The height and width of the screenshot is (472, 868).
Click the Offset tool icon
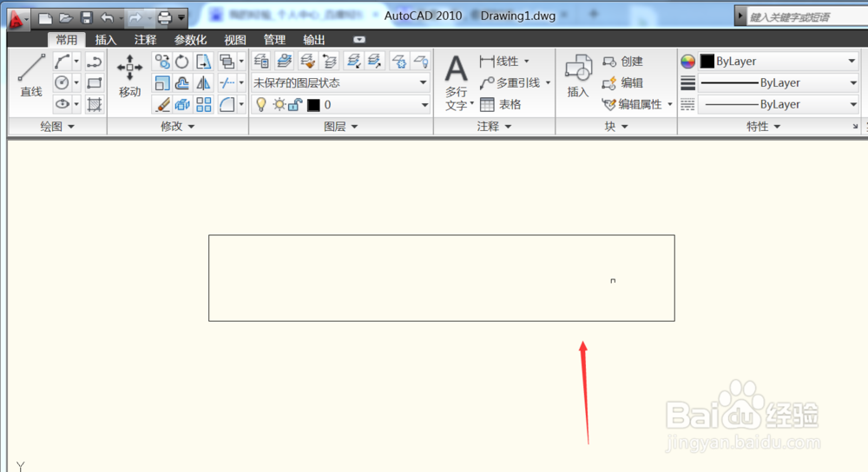[x=182, y=83]
